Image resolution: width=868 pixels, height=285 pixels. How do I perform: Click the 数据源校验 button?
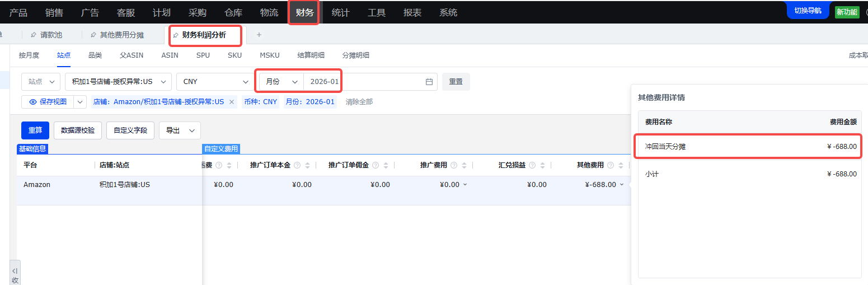pyautogui.click(x=78, y=130)
